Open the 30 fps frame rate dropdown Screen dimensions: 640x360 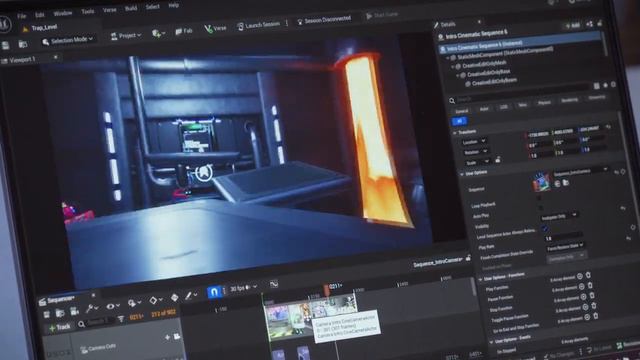[x=243, y=288]
